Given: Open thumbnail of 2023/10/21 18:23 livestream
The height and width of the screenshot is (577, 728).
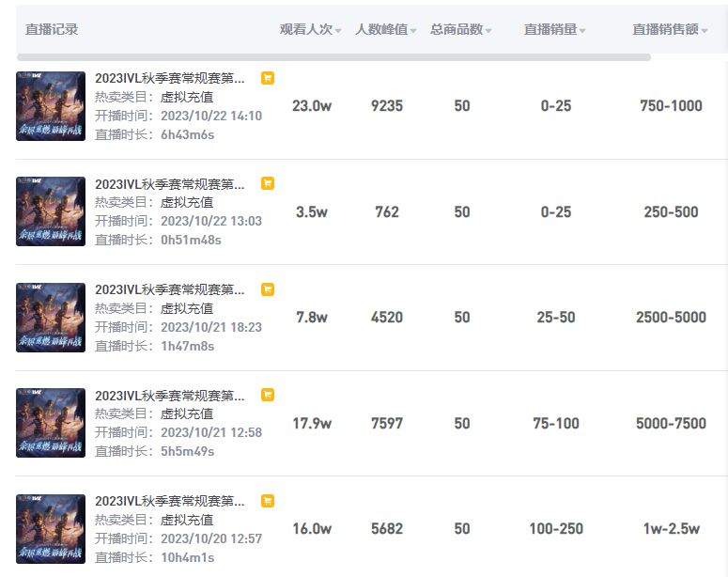Looking at the screenshot, I should (51, 318).
